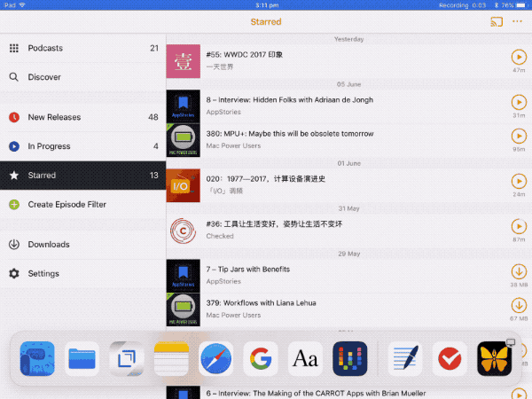
Task: Click the Podcasts grid icon
Action: tap(14, 48)
